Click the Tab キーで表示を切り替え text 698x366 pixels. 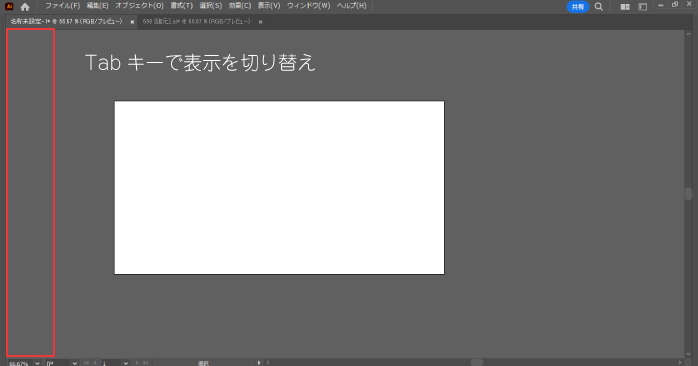pos(200,62)
